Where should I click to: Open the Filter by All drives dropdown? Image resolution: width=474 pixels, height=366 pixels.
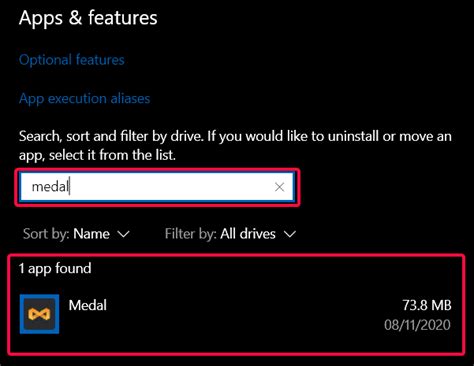230,234
